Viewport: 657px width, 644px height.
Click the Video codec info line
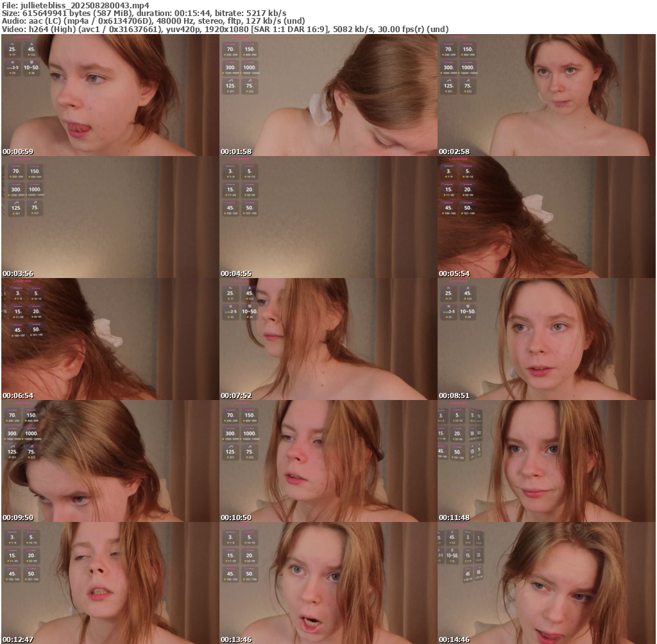tap(225, 29)
